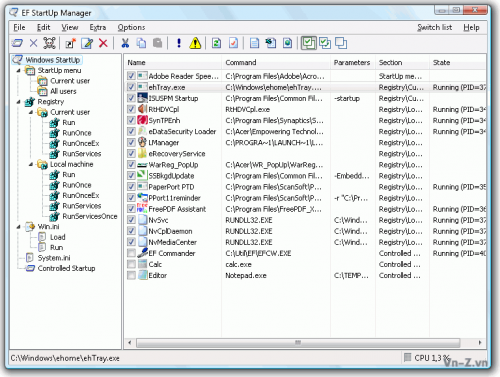This screenshot has width=500, height=377.
Task: Open the Extra menu
Action: [x=98, y=27]
